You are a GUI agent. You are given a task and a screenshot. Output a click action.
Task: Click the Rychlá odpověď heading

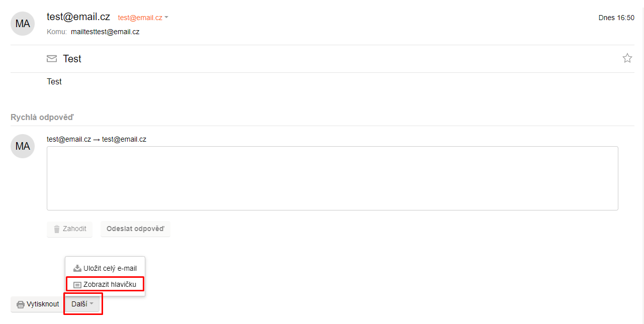pyautogui.click(x=42, y=117)
